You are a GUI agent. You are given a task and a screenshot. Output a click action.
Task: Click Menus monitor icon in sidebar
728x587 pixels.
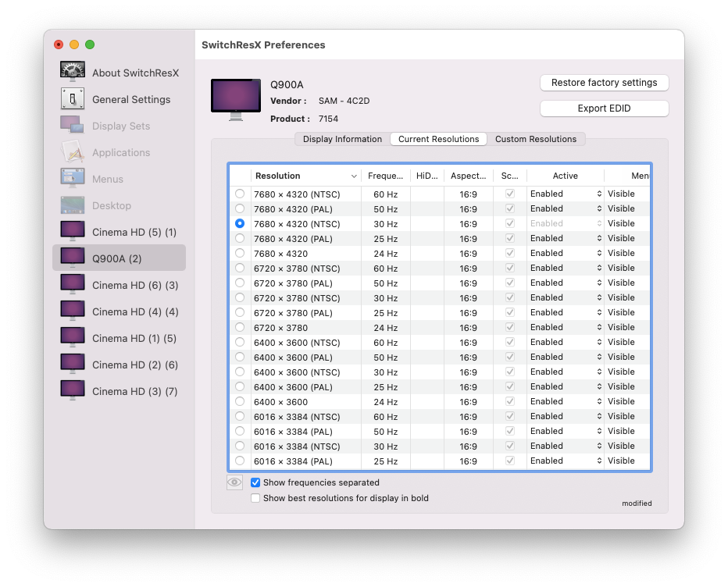click(x=73, y=178)
